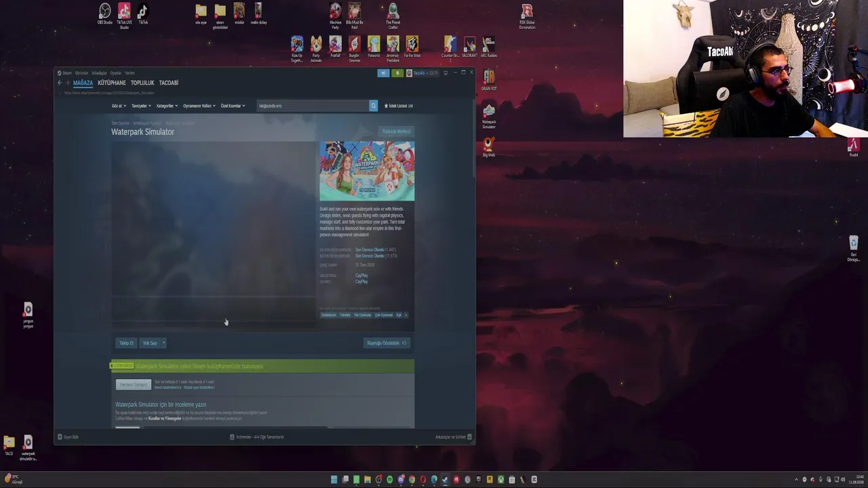868x488 pixels.
Task: Expand the 'Oynamanın Yolları' menu
Action: [199, 106]
